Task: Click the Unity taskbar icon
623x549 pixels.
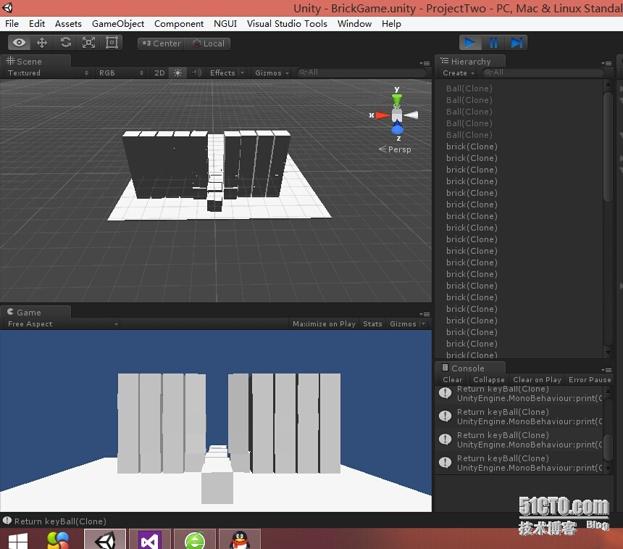Action: coord(105,539)
